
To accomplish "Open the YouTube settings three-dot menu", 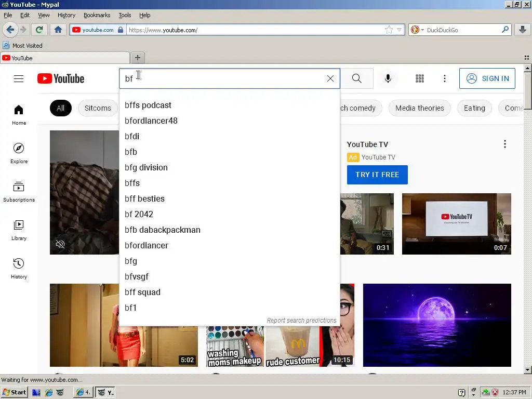I will (445, 79).
